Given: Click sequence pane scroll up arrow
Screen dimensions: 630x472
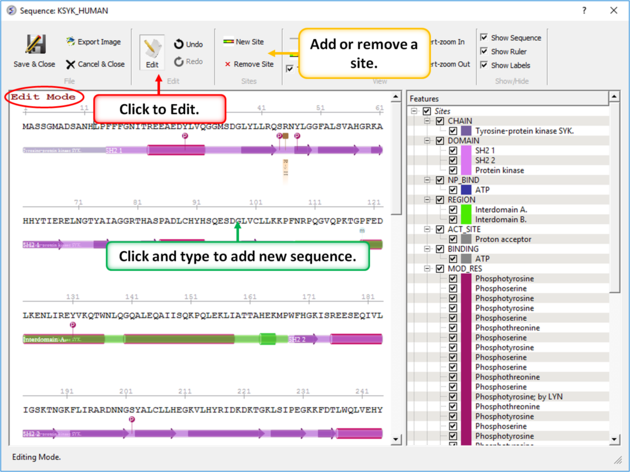Looking at the screenshot, I should click(x=396, y=96).
